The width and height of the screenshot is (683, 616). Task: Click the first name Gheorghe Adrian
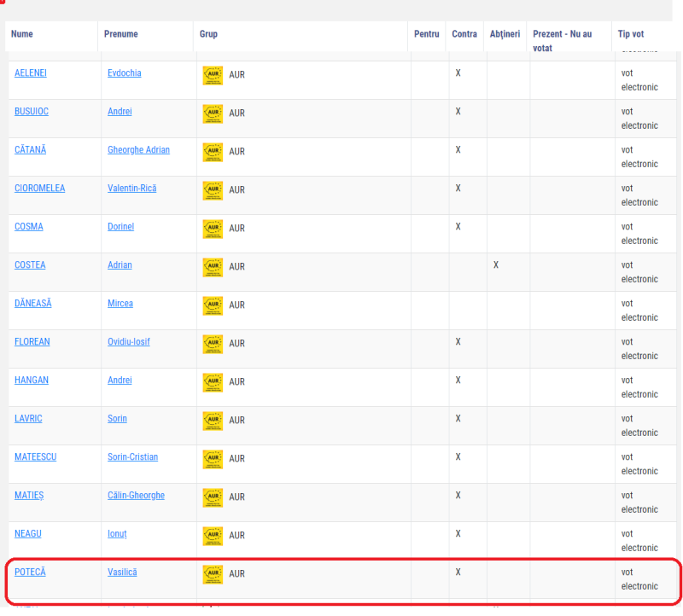[x=138, y=150]
